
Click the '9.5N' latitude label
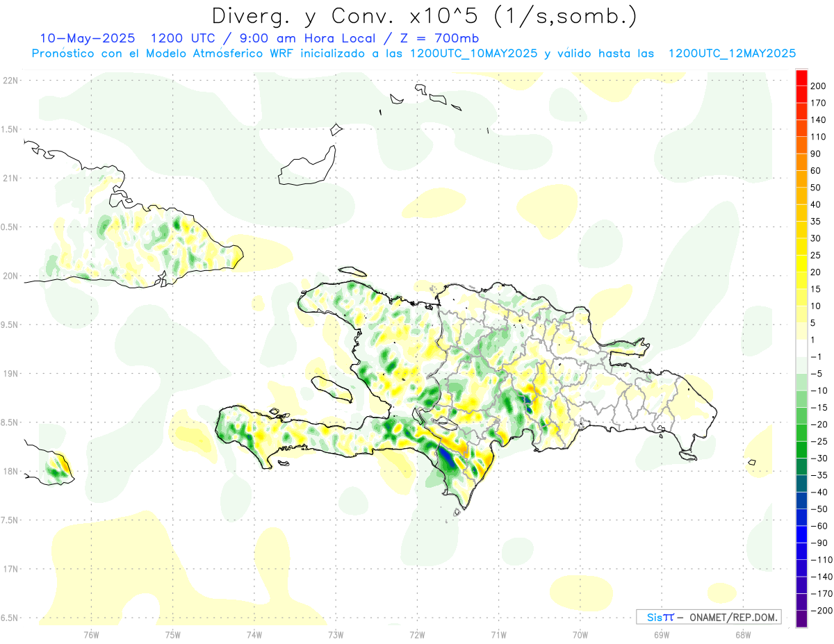[10, 324]
